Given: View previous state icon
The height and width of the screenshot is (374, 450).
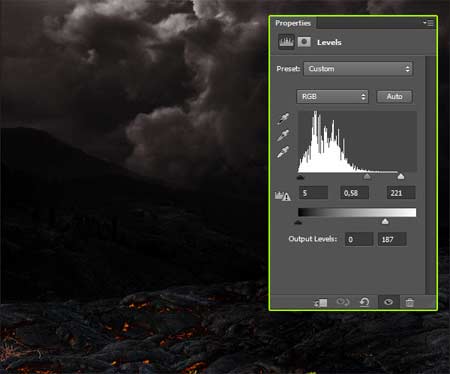Looking at the screenshot, I should coord(343,302).
